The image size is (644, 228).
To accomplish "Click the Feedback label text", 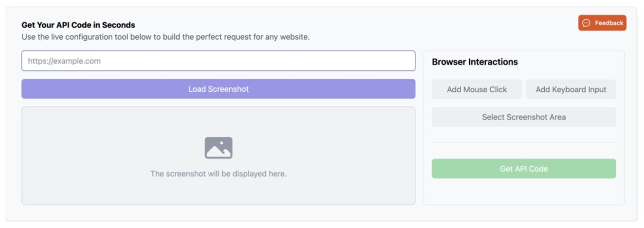I will coord(609,23).
